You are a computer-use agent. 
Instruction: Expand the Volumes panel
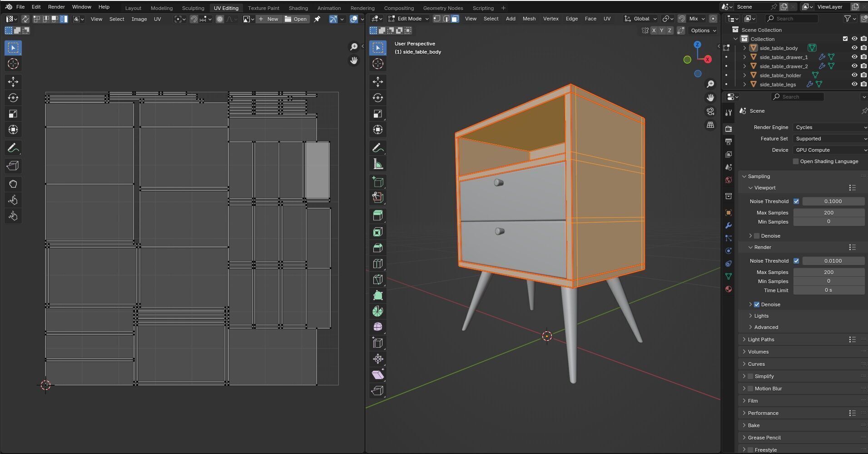click(x=758, y=352)
